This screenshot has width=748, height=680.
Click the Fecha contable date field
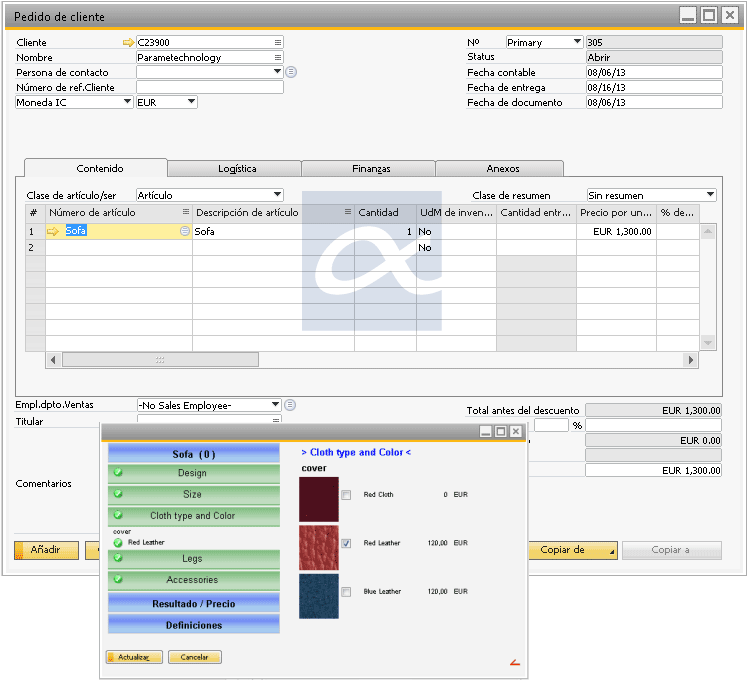tap(654, 73)
